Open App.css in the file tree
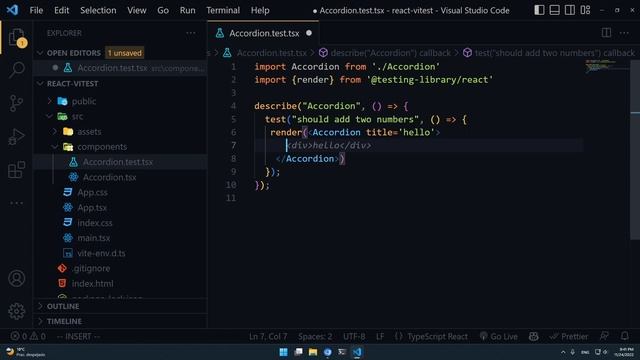This screenshot has height=360, width=640. [x=93, y=192]
